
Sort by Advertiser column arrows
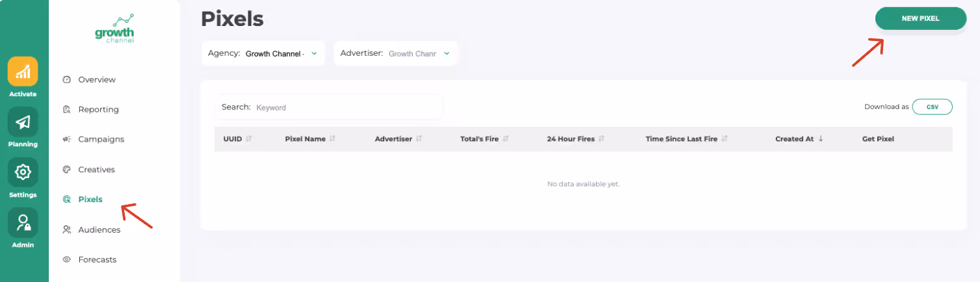419,139
